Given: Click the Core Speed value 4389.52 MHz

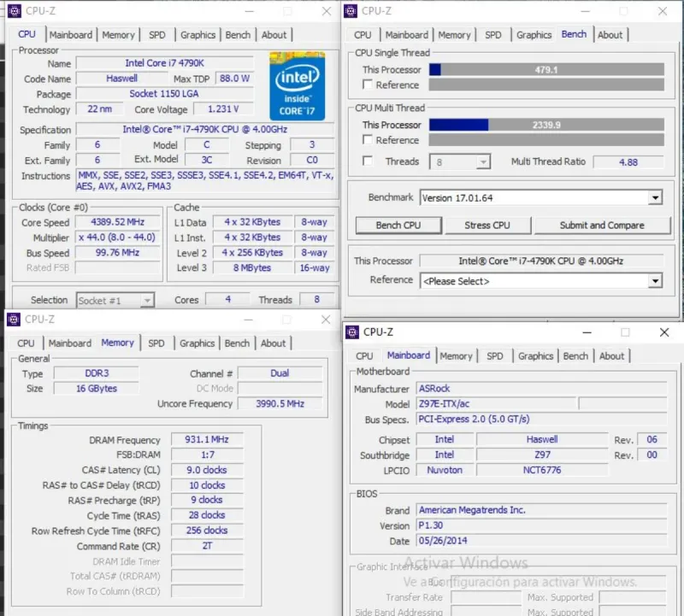Looking at the screenshot, I should pos(117,222).
